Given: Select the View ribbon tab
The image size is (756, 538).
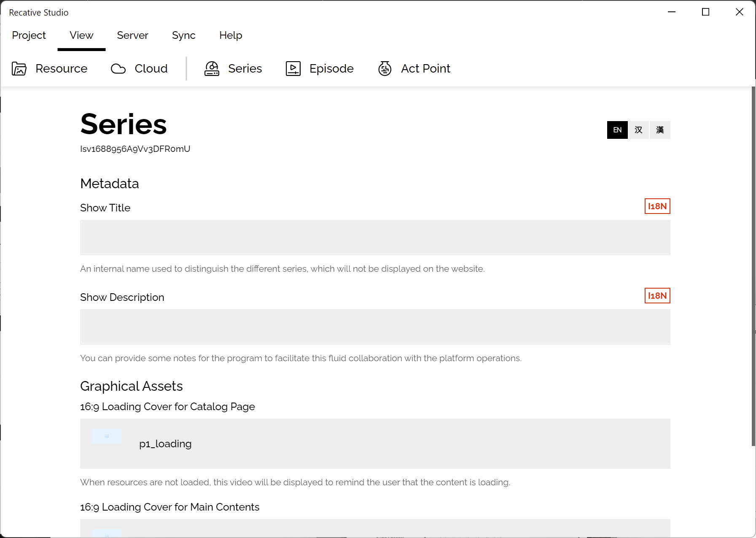Looking at the screenshot, I should [81, 35].
